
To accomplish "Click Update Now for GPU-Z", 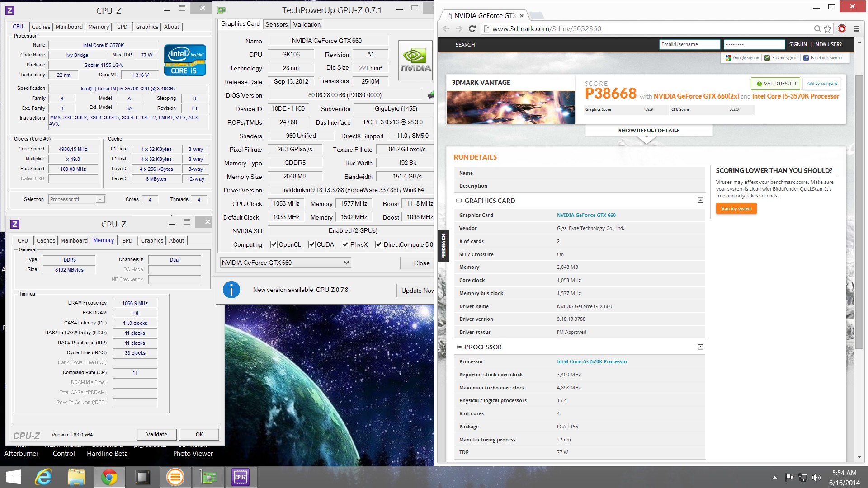I will coord(415,291).
